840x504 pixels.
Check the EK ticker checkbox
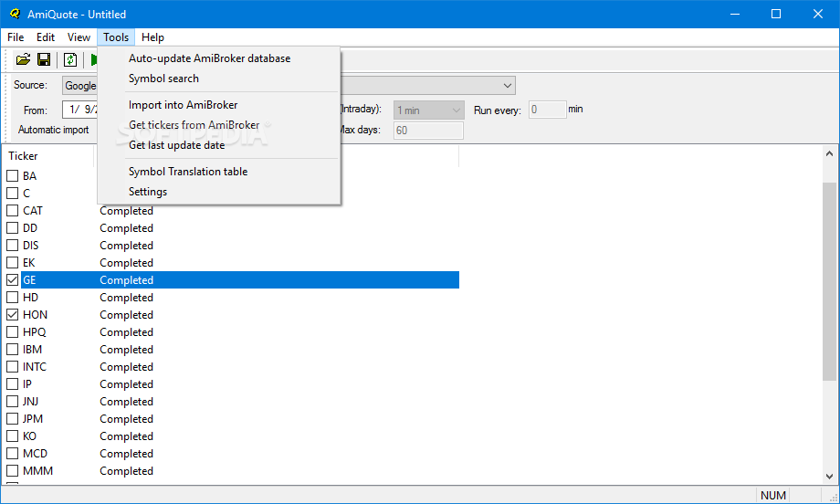pyautogui.click(x=12, y=262)
